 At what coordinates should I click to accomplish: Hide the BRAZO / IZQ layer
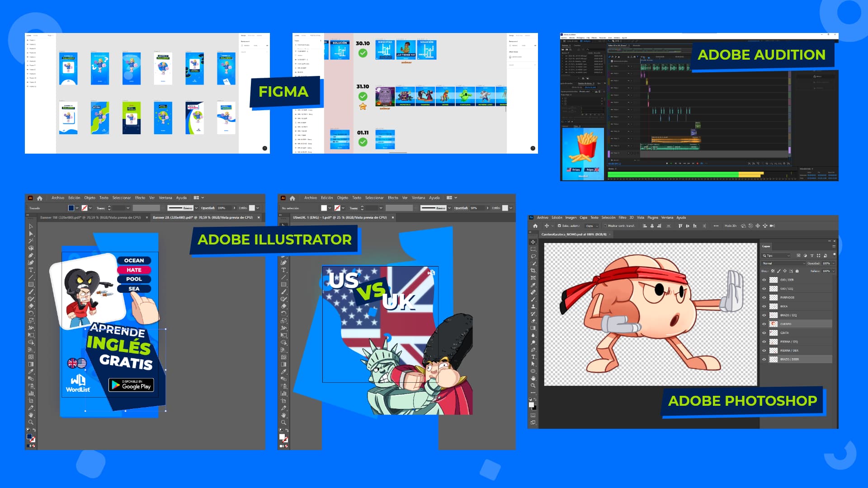(764, 315)
